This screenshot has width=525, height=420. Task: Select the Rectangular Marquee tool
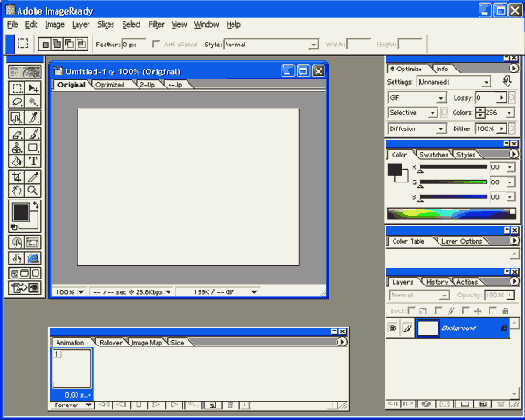point(16,88)
